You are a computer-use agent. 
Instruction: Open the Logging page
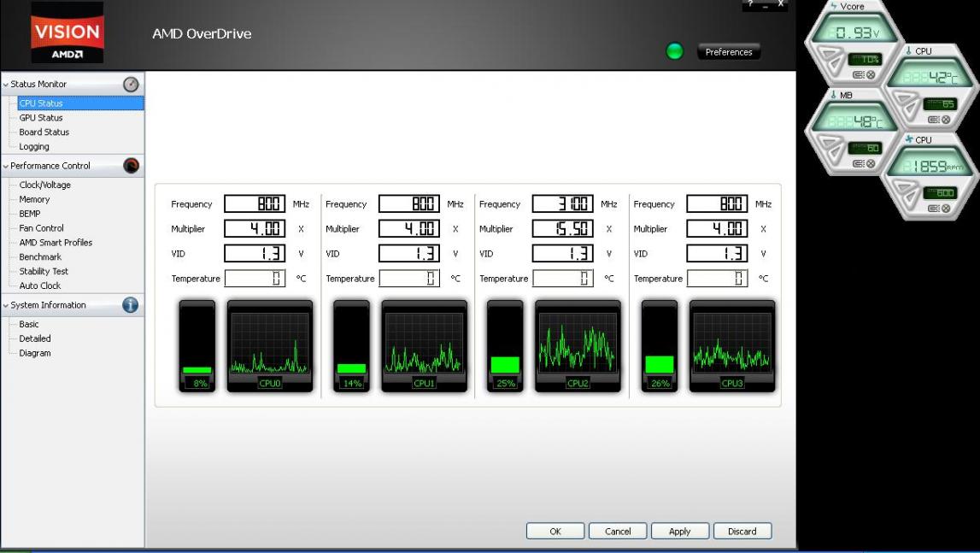[x=34, y=146]
